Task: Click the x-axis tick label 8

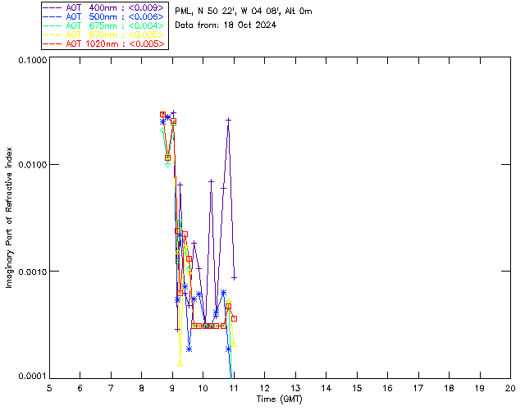Action: pyautogui.click(x=142, y=388)
